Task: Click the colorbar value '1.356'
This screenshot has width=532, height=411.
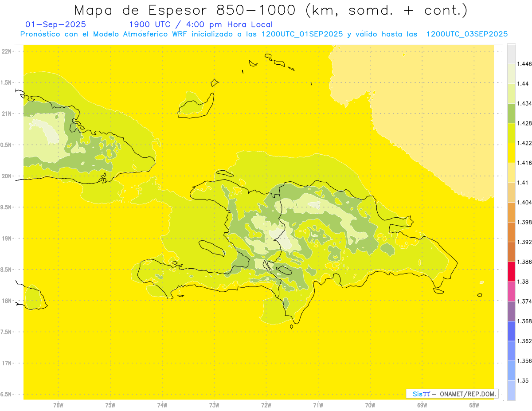Action: (524, 360)
